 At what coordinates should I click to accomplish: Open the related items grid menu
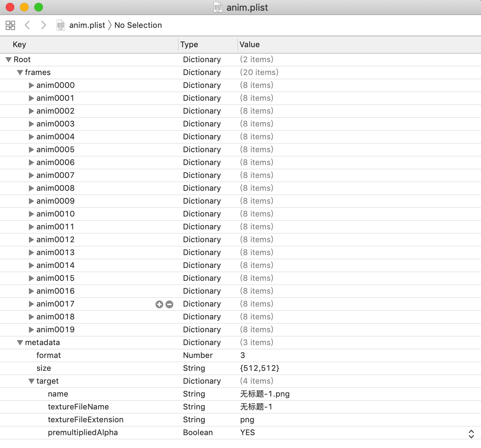(x=10, y=25)
